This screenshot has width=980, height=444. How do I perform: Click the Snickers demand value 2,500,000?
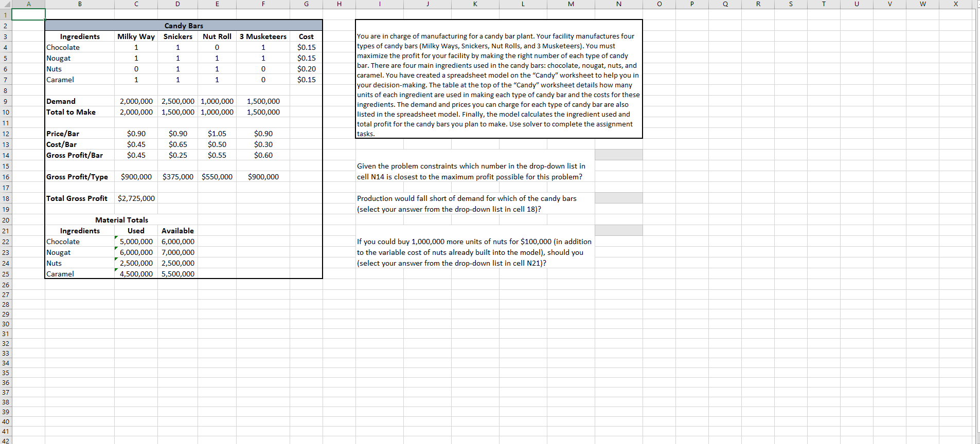177,101
